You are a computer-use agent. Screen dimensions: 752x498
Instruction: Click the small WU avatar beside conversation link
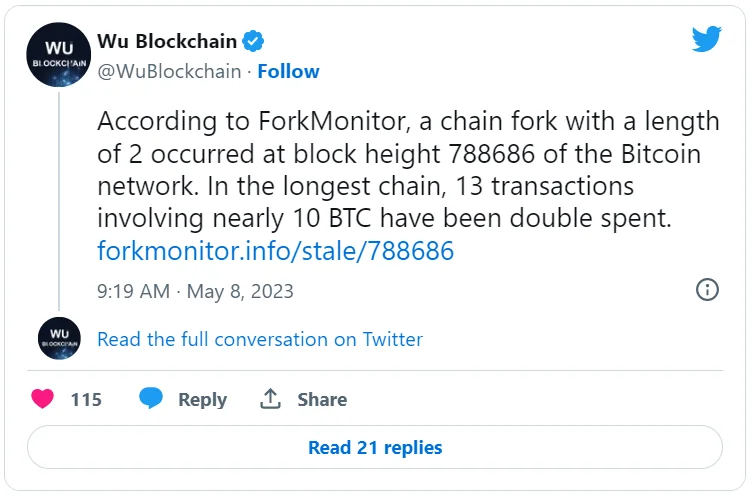click(58, 338)
